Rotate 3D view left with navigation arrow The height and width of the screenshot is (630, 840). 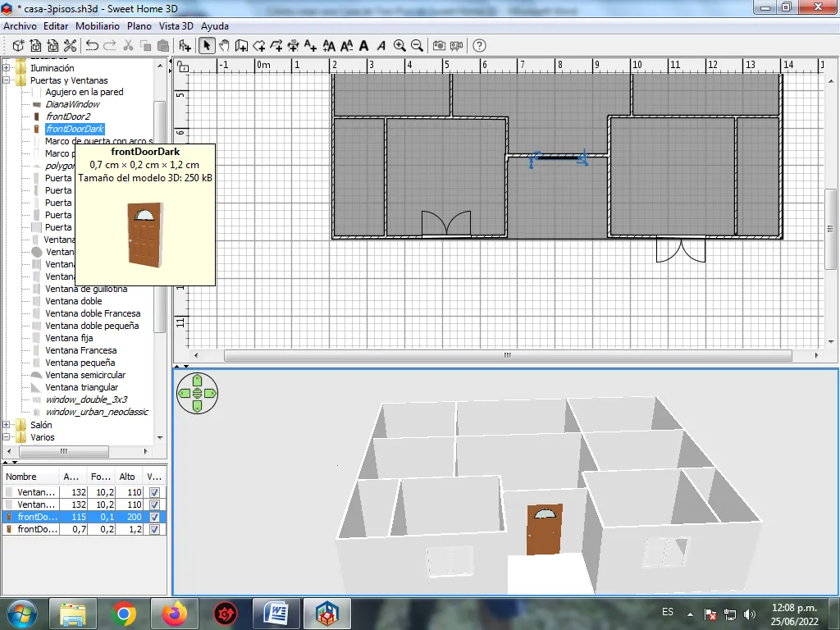185,393
